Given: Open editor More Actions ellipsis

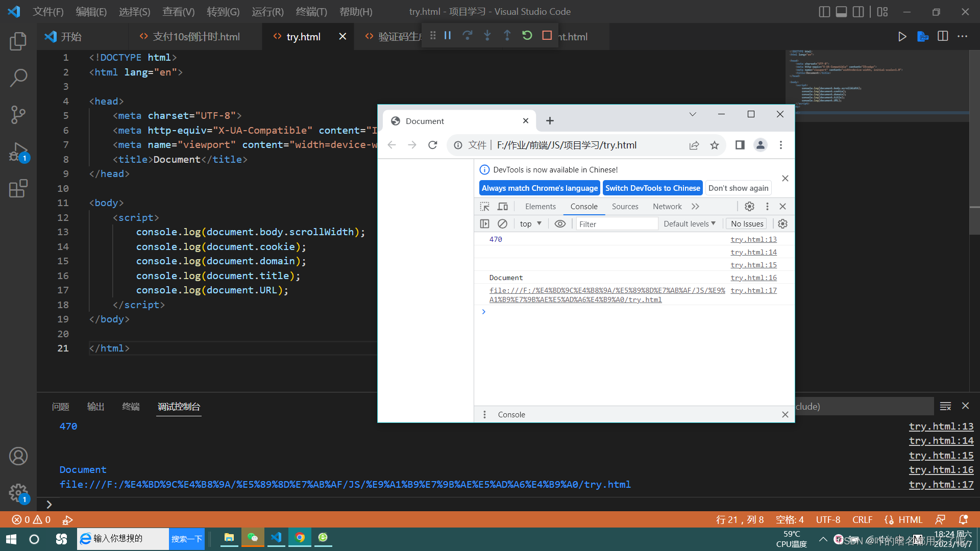Looking at the screenshot, I should 963,36.
